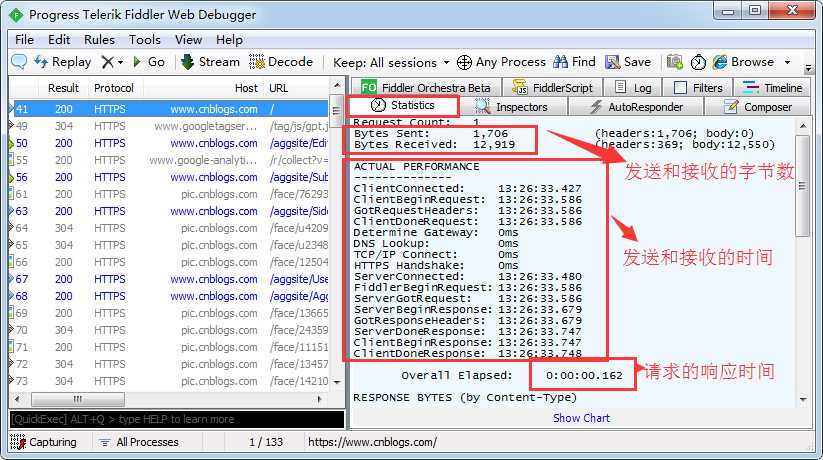Screen dimensions: 823x460
Task: Click the timer stopwatch icon
Action: tap(698, 62)
